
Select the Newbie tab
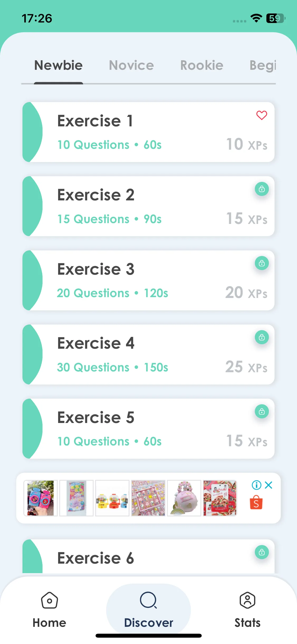58,65
